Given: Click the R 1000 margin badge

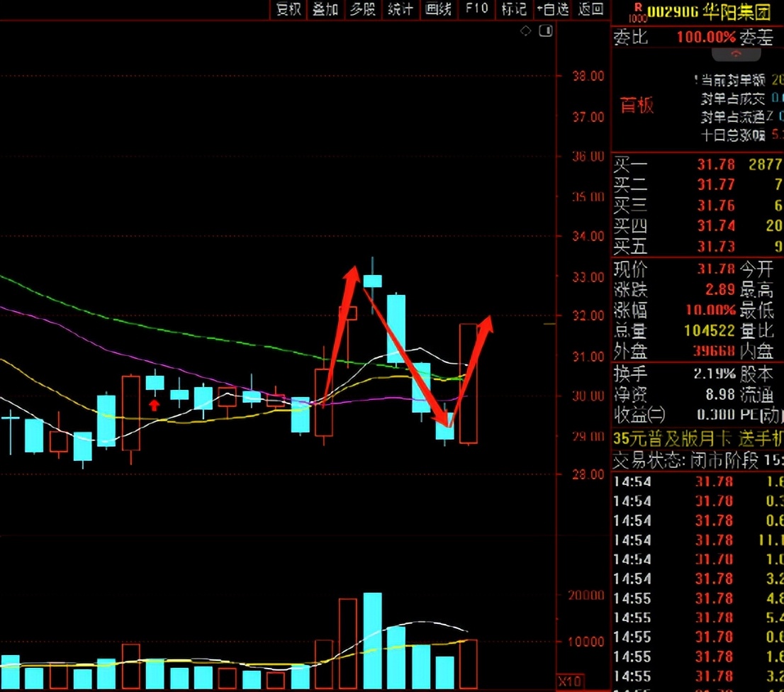Looking at the screenshot, I should pos(637,13).
